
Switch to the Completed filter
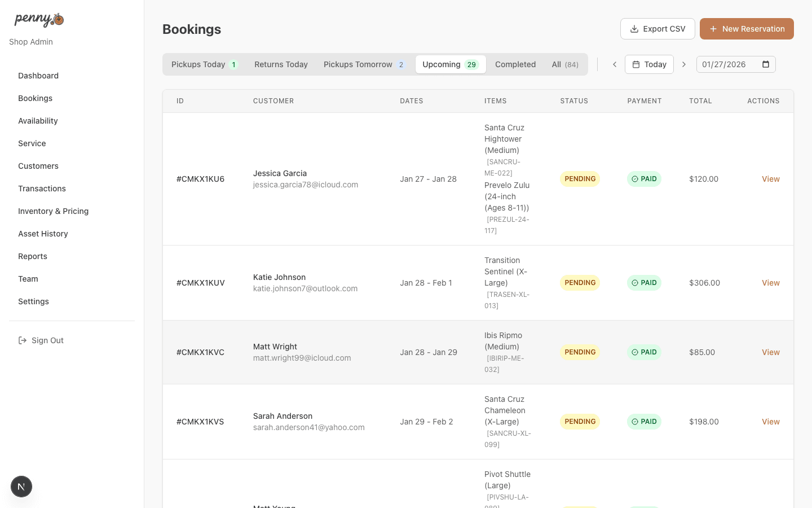[x=515, y=64]
